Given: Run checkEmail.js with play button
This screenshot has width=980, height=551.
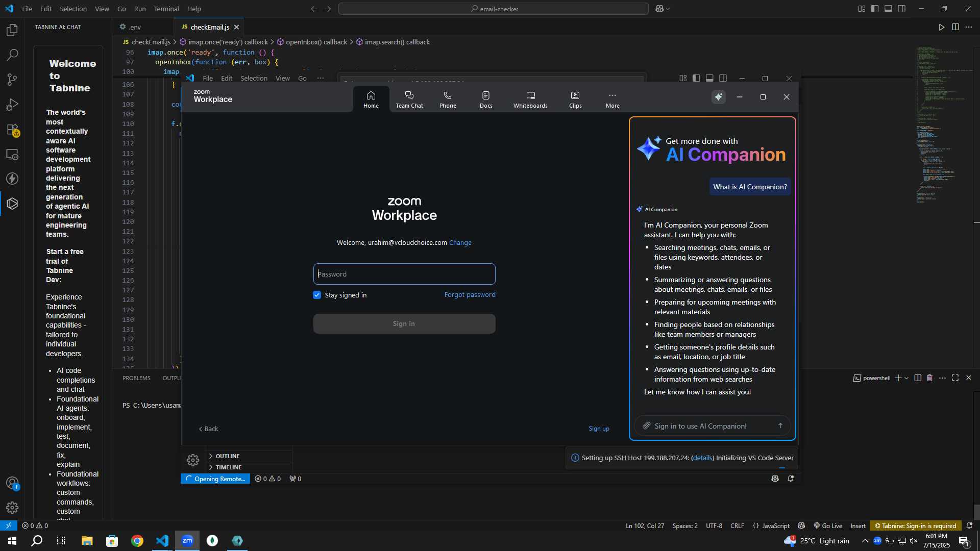Looking at the screenshot, I should 941,27.
